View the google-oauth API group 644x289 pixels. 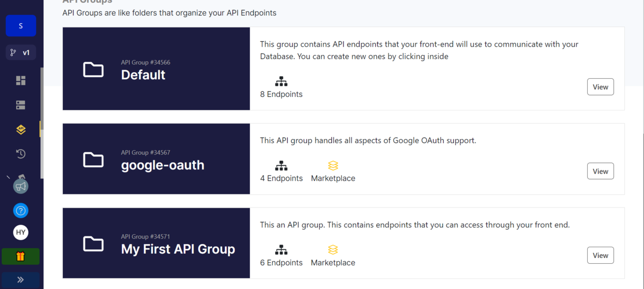click(x=600, y=172)
